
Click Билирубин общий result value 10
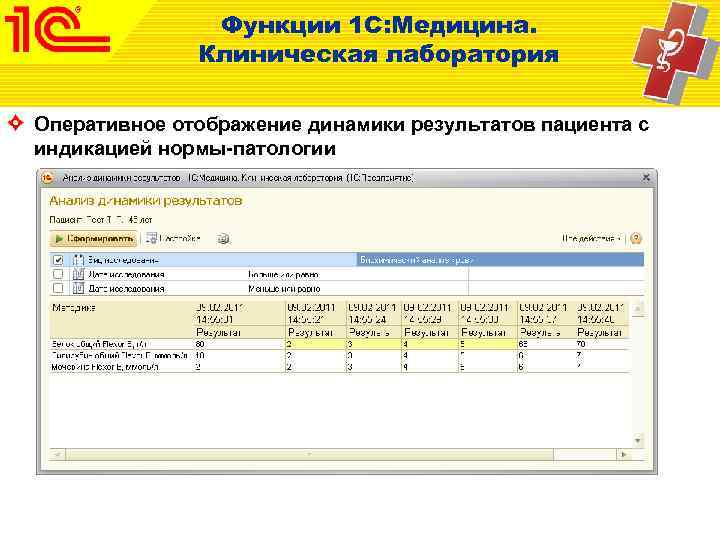tap(200, 355)
